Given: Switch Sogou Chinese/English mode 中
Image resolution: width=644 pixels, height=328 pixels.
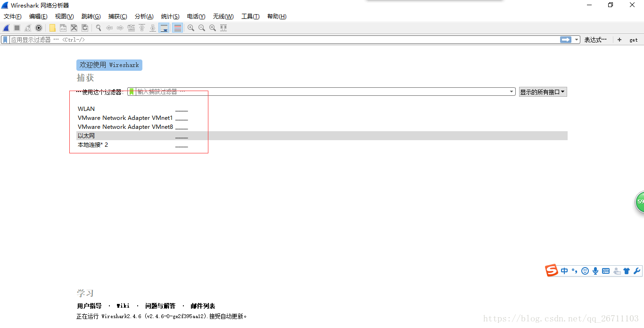Looking at the screenshot, I should click(564, 271).
